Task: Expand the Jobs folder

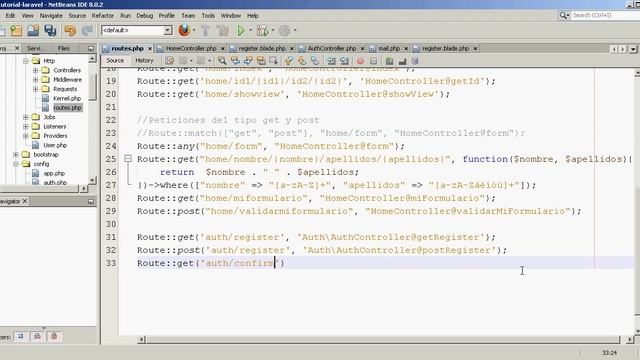Action: [26, 117]
